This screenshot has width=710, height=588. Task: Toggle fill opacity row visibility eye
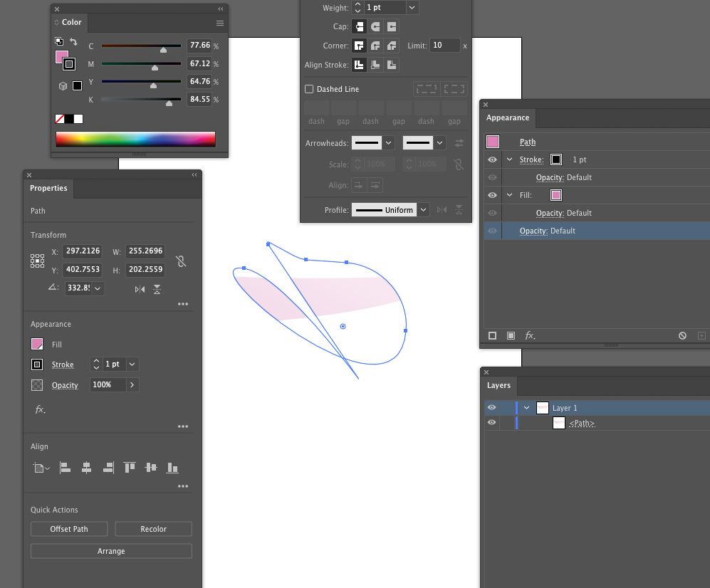(x=492, y=213)
